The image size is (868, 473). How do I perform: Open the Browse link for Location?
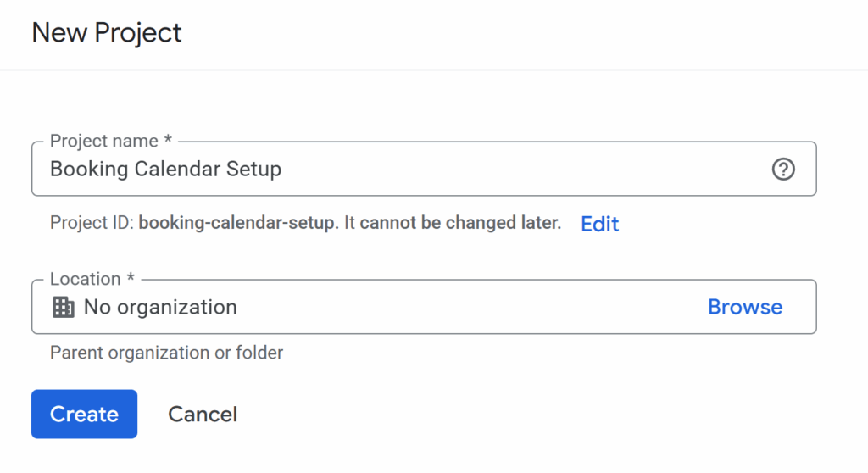[x=744, y=307]
